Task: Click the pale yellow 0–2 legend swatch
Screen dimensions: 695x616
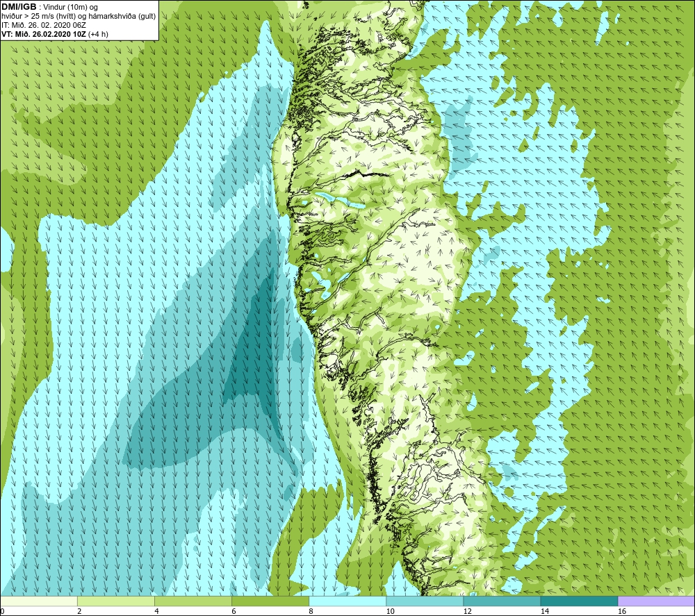Action: point(39,601)
